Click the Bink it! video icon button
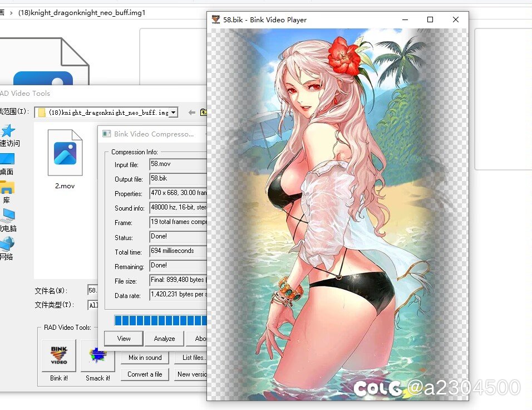Screen dimensions: 532x410 click(59, 355)
